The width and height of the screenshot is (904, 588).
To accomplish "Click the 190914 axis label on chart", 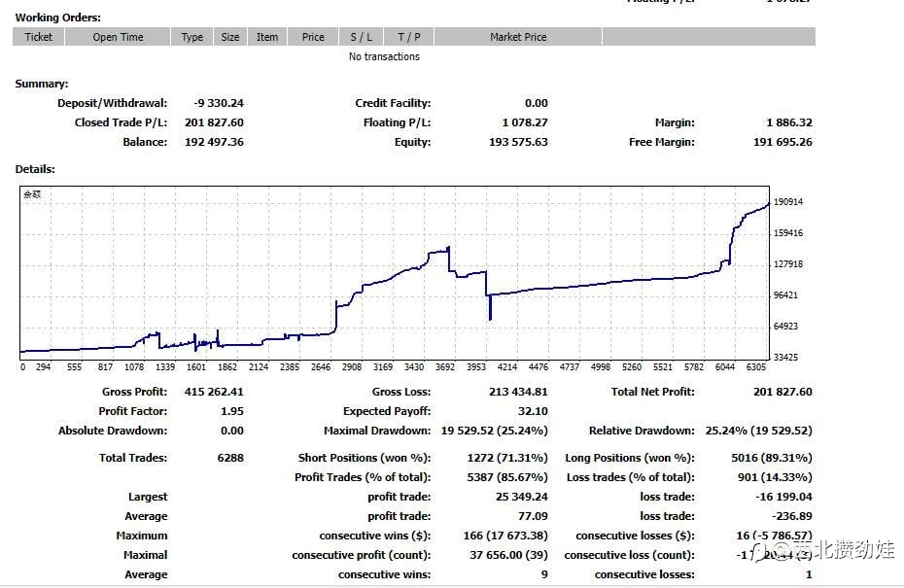I will 788,202.
